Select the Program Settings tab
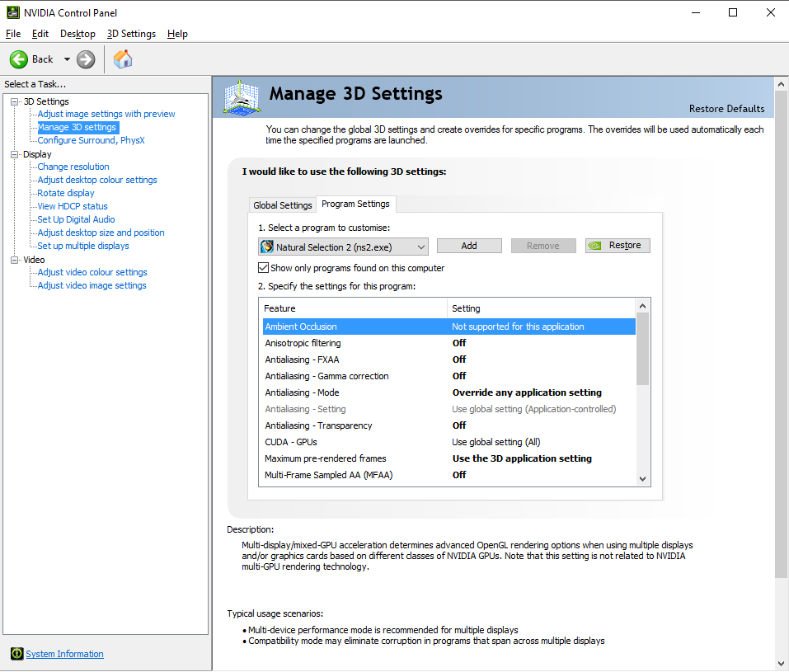This screenshot has width=789, height=672. click(356, 204)
